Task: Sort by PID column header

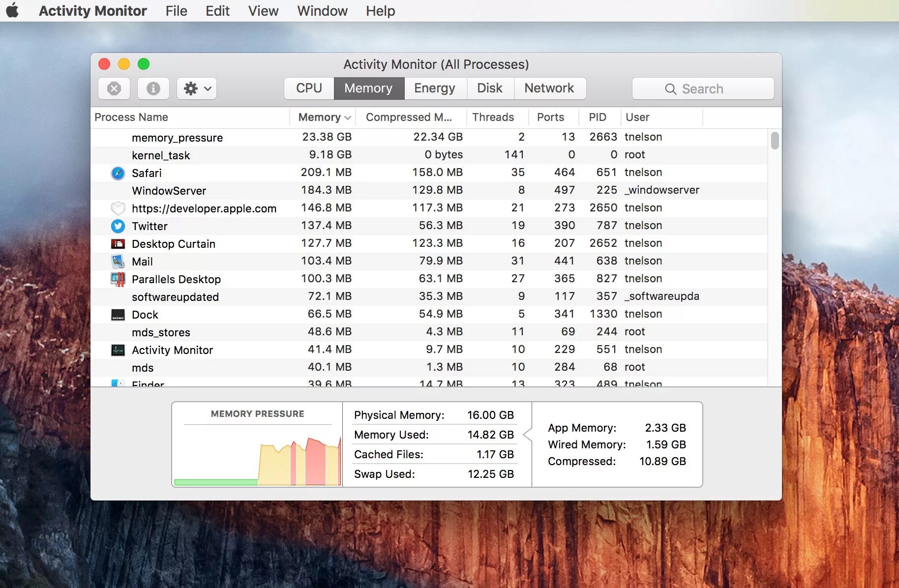Action: 600,117
